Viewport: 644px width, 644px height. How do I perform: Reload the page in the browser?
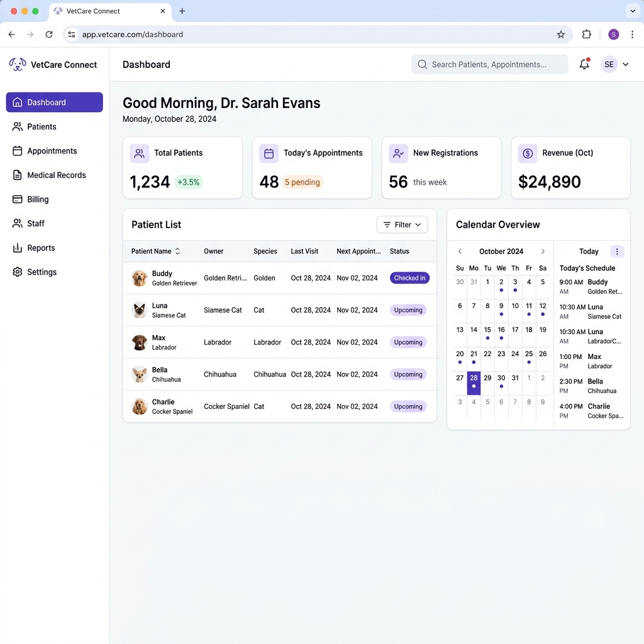(49, 35)
